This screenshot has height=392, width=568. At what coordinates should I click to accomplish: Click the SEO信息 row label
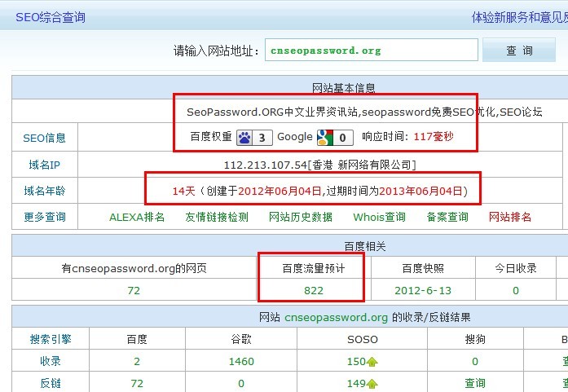click(45, 138)
